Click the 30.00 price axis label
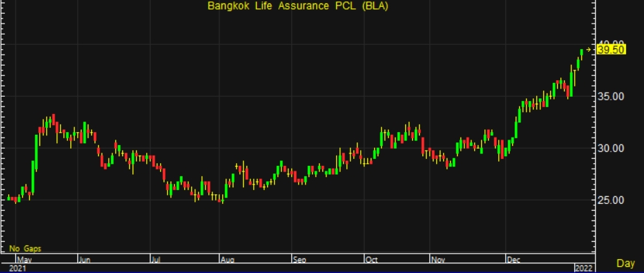The image size is (644, 273). tap(611, 149)
